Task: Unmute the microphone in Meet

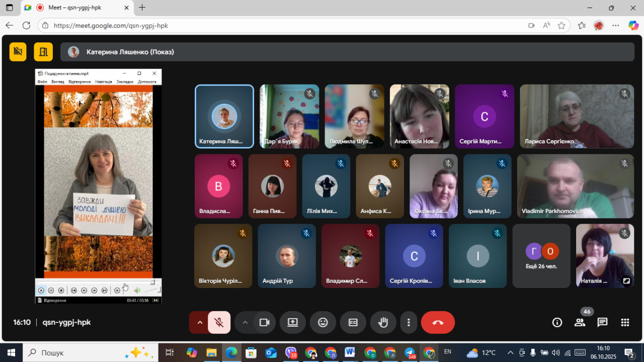Action: (219, 323)
